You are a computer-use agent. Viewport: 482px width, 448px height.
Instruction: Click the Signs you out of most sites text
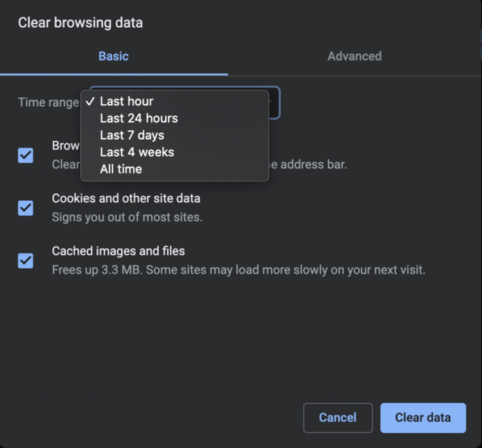pyautogui.click(x=127, y=217)
